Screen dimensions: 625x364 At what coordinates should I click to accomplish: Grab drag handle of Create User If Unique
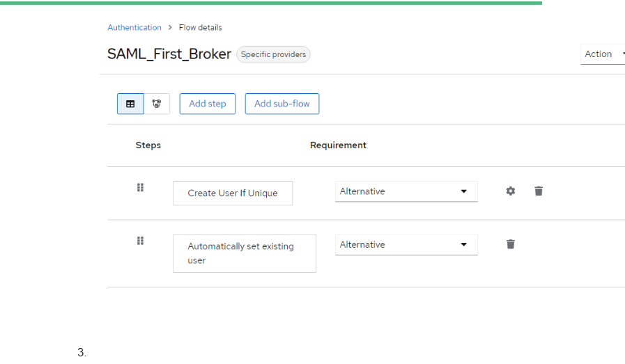pos(140,188)
